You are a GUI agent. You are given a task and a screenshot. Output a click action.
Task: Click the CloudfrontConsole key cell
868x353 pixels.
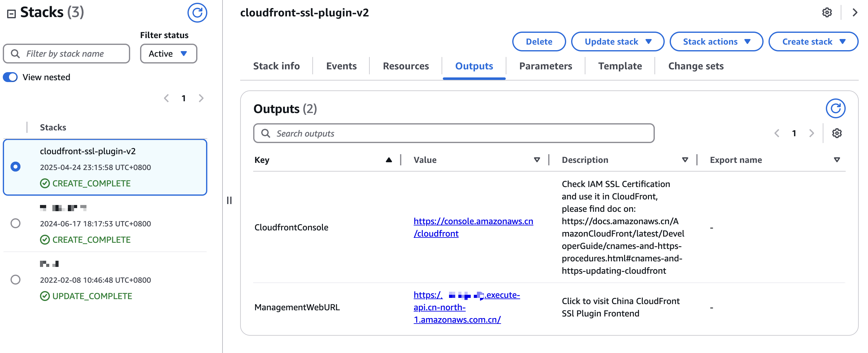[291, 227]
